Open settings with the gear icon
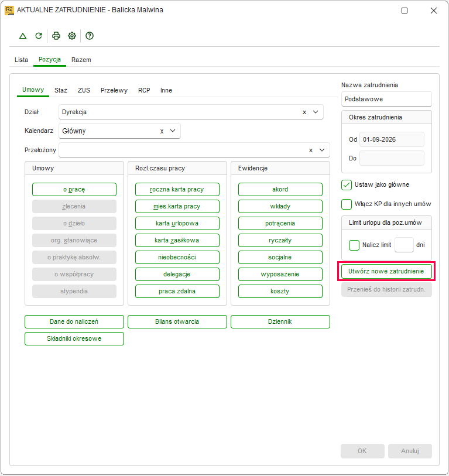 pyautogui.click(x=72, y=36)
